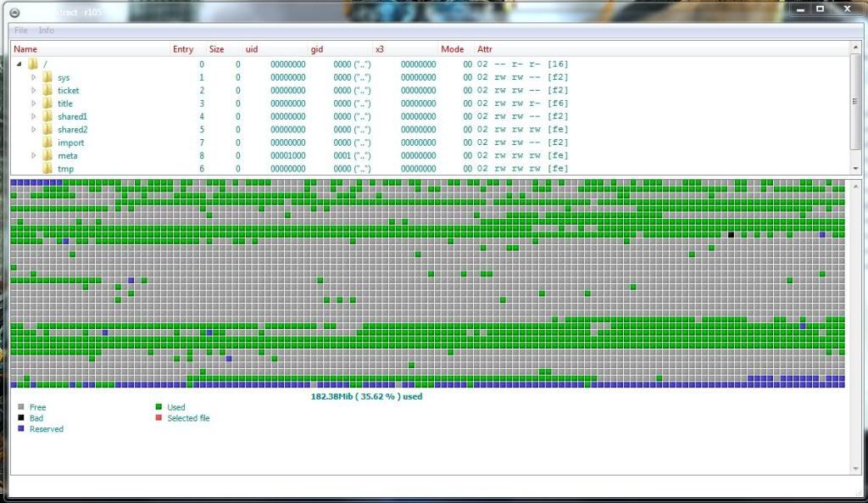Click the black bad block in map
868x503 pixels.
point(731,234)
